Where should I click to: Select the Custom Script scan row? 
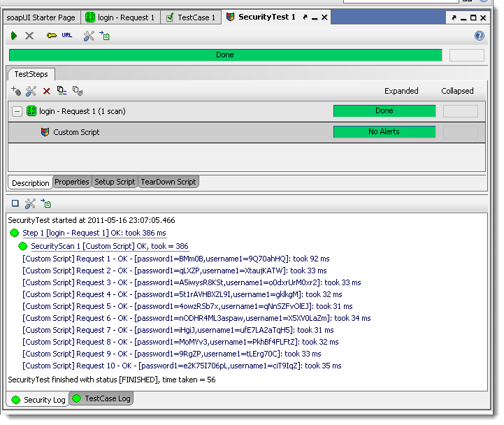[247, 132]
